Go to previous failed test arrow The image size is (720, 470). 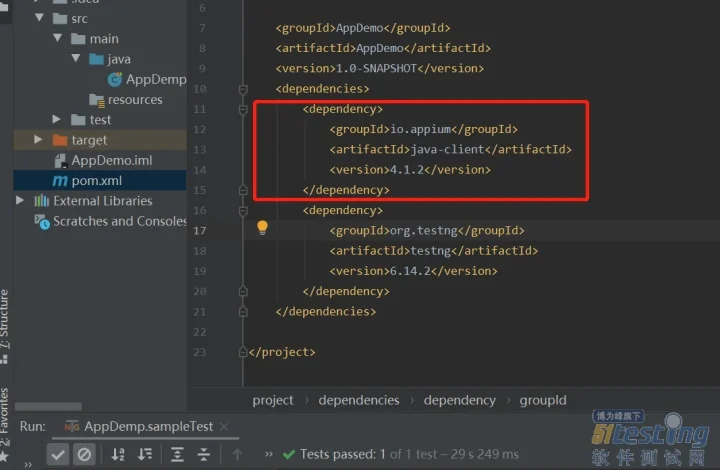pyautogui.click(x=237, y=454)
